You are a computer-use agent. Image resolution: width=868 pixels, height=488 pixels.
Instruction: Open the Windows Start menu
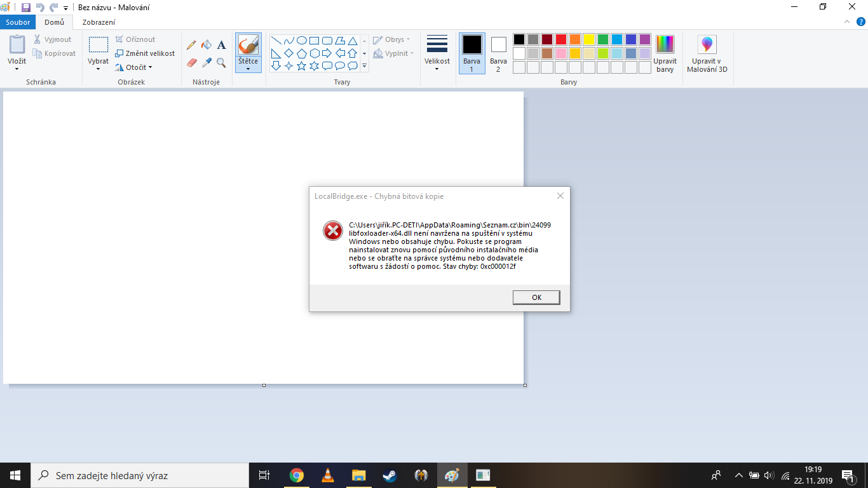15,475
